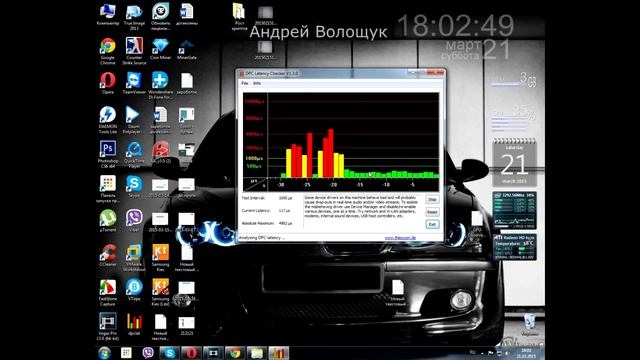Open QuickTime Player desktop shortcut
640x360 pixels.
click(x=134, y=154)
